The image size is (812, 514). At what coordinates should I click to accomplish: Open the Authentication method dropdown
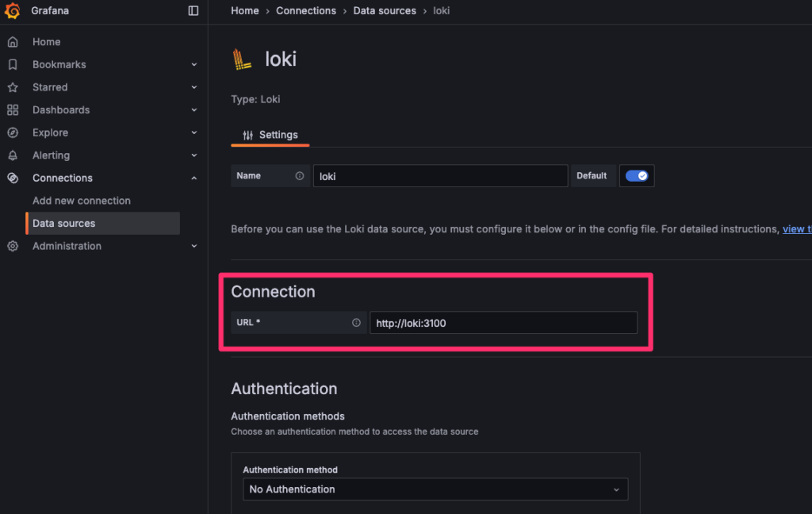(435, 489)
